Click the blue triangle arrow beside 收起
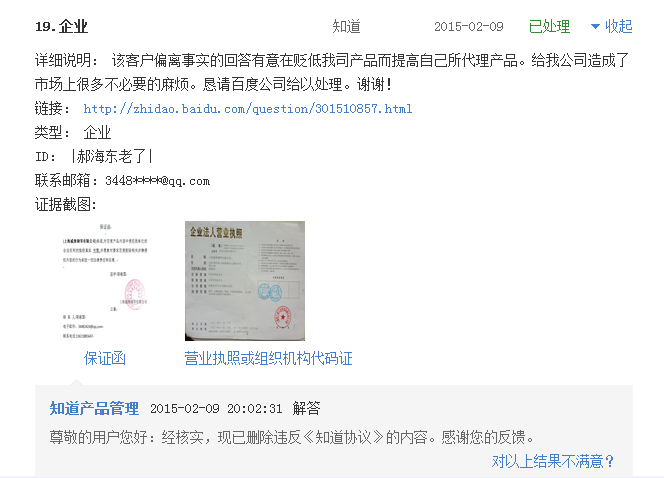The height and width of the screenshot is (478, 664). pyautogui.click(x=595, y=27)
